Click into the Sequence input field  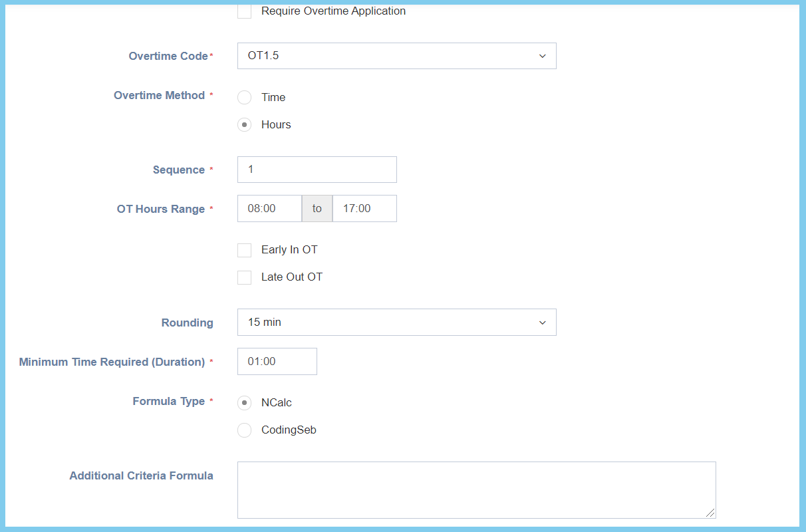tap(317, 170)
